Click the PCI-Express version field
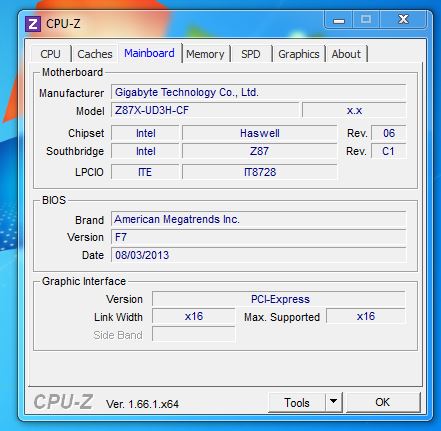 [279, 299]
